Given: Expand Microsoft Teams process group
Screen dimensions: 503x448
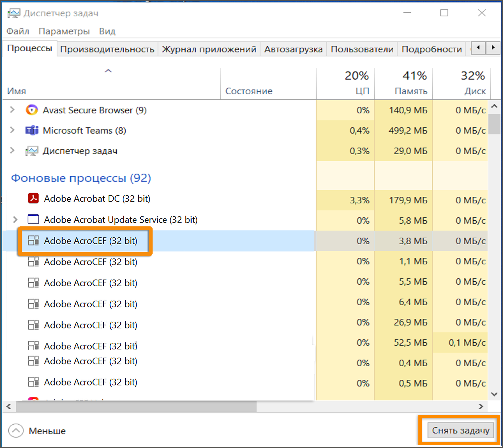Looking at the screenshot, I should (x=12, y=130).
